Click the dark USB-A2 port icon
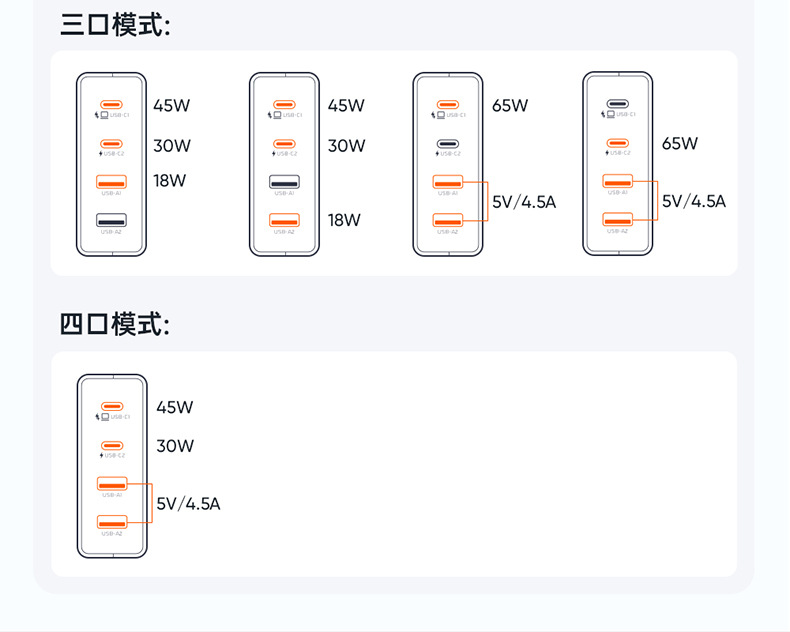 coord(111,220)
